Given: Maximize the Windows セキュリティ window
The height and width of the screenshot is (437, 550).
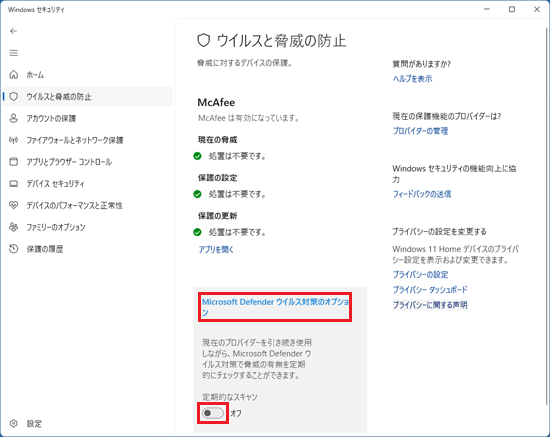Looking at the screenshot, I should click(x=512, y=9).
